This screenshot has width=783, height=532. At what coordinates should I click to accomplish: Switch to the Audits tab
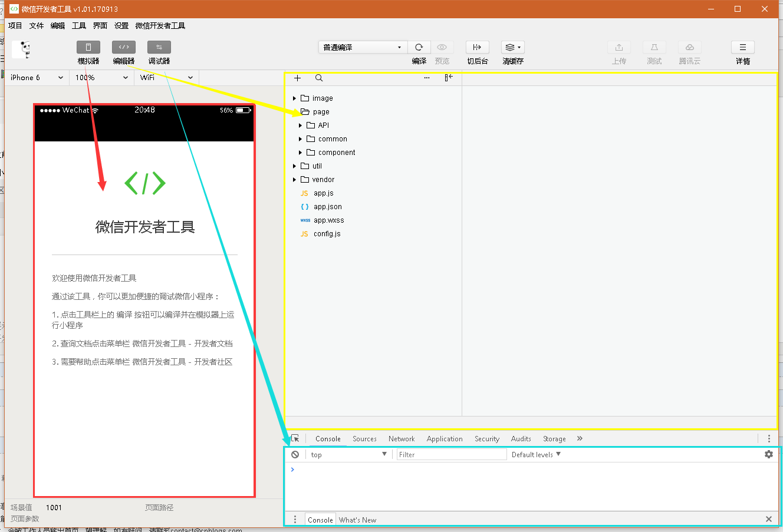pyautogui.click(x=521, y=439)
